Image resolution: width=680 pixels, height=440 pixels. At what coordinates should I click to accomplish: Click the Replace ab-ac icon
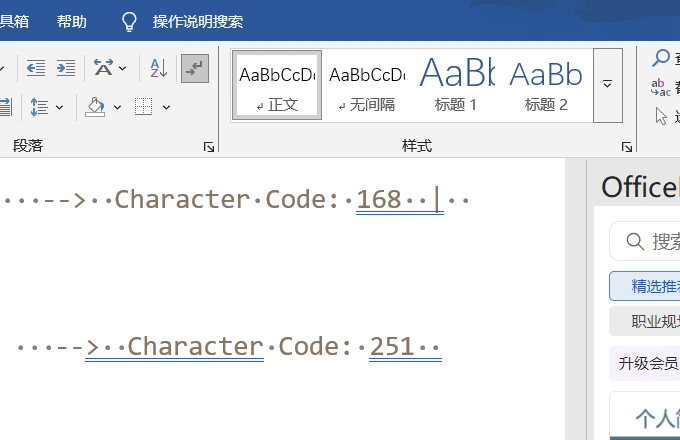[661, 88]
